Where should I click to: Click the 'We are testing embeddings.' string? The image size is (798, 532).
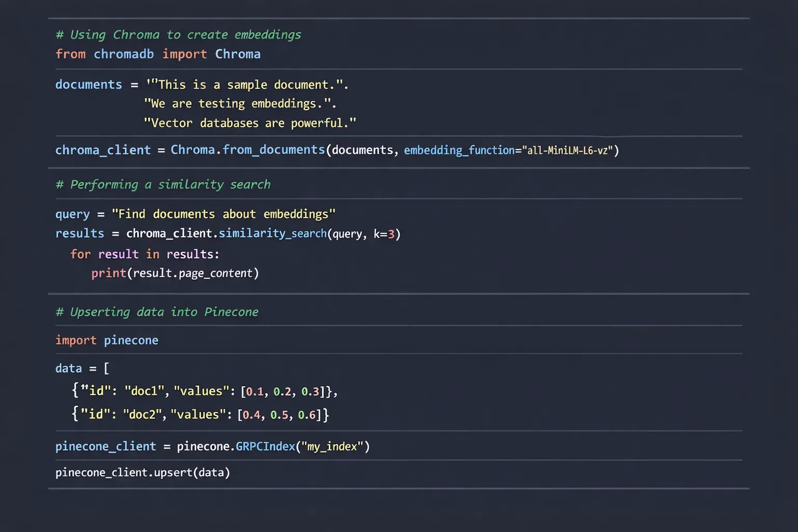point(240,104)
